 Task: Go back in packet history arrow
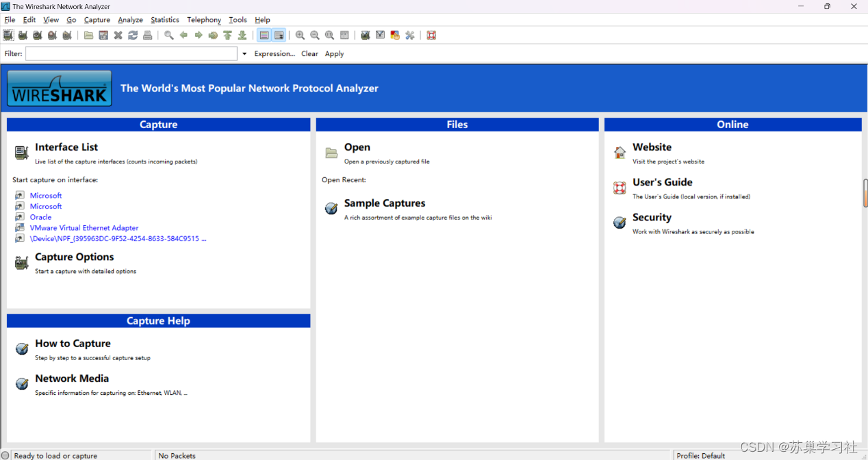pyautogui.click(x=183, y=35)
